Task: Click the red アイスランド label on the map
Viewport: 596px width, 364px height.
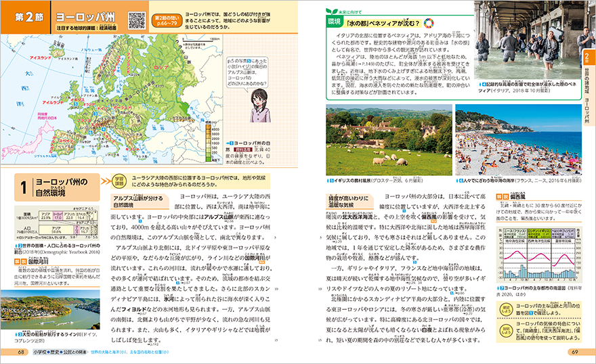Action: point(41,58)
